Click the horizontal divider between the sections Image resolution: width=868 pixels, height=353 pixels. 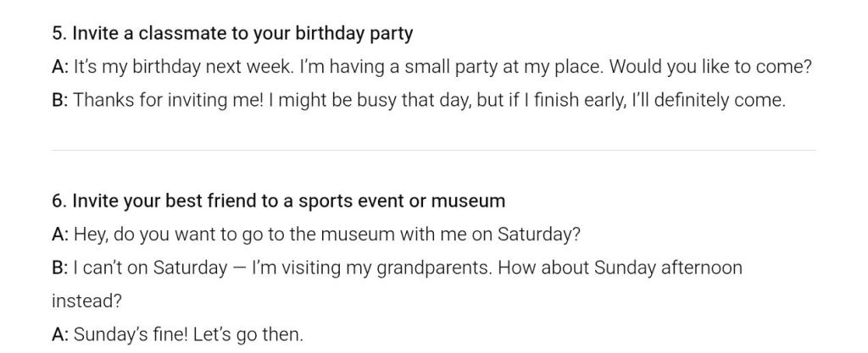434,151
